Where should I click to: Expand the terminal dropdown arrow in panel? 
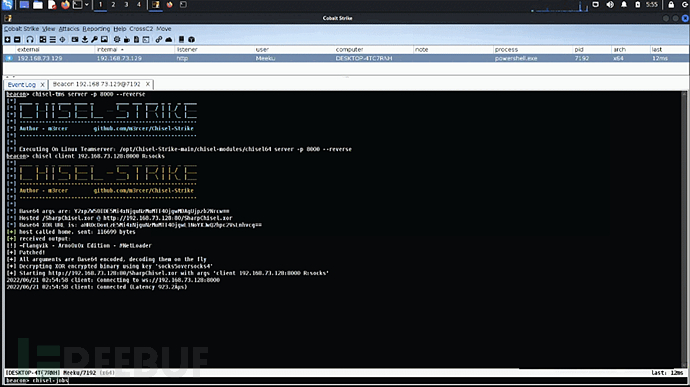[x=87, y=5]
